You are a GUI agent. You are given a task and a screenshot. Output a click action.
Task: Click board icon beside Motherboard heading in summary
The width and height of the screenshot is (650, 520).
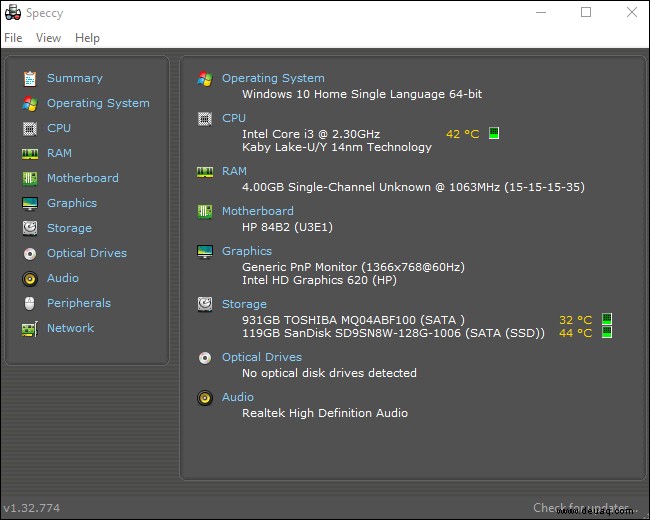click(x=205, y=211)
